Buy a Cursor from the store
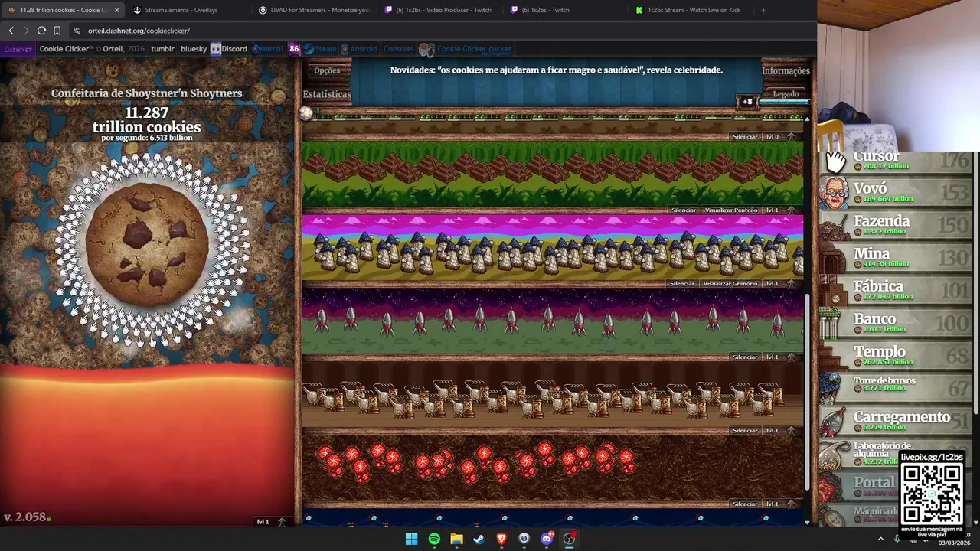The image size is (980, 551). [897, 160]
